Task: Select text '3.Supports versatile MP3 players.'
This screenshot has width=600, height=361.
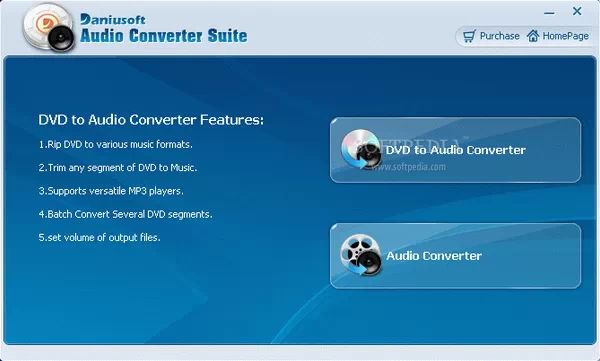Action: [111, 191]
